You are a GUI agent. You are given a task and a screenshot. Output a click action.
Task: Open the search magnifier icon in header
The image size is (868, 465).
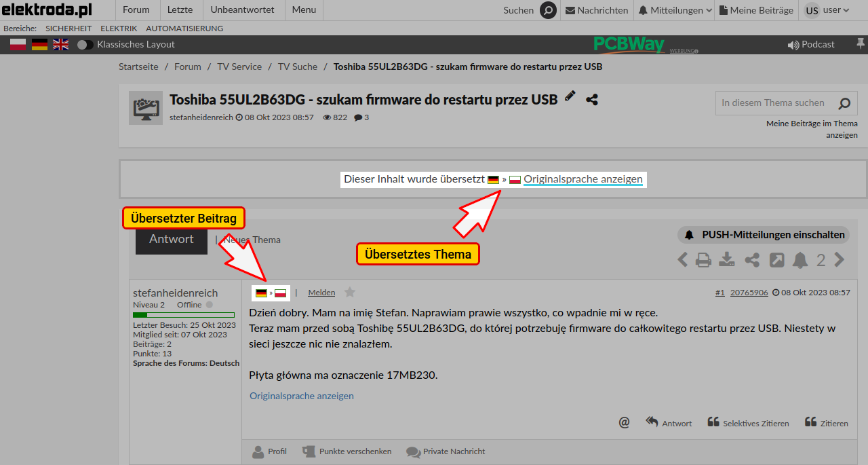pos(548,10)
